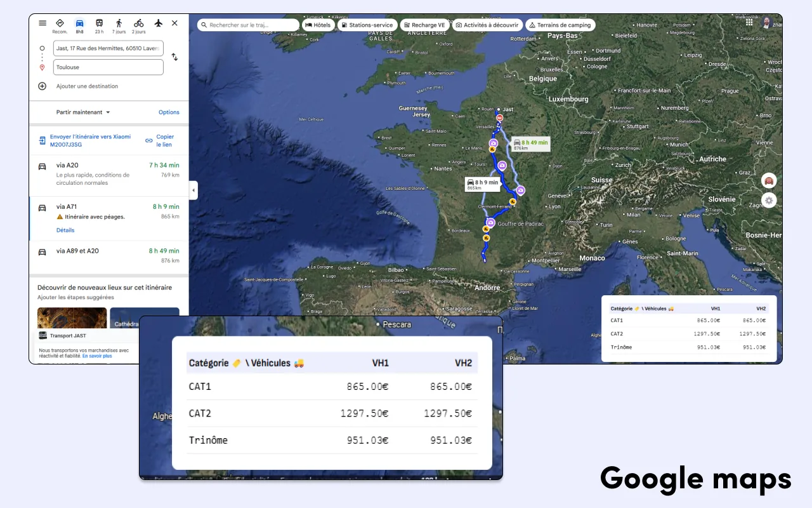
Task: Choose the flights travel mode
Action: tap(159, 23)
